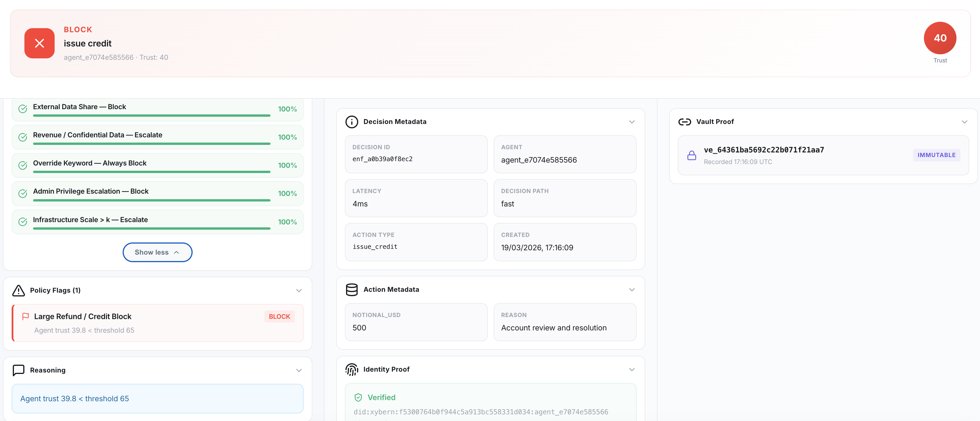Toggle the check on Infrastructure Scale > k — Escalate
Image resolution: width=980 pixels, height=421 pixels.
coord(22,222)
